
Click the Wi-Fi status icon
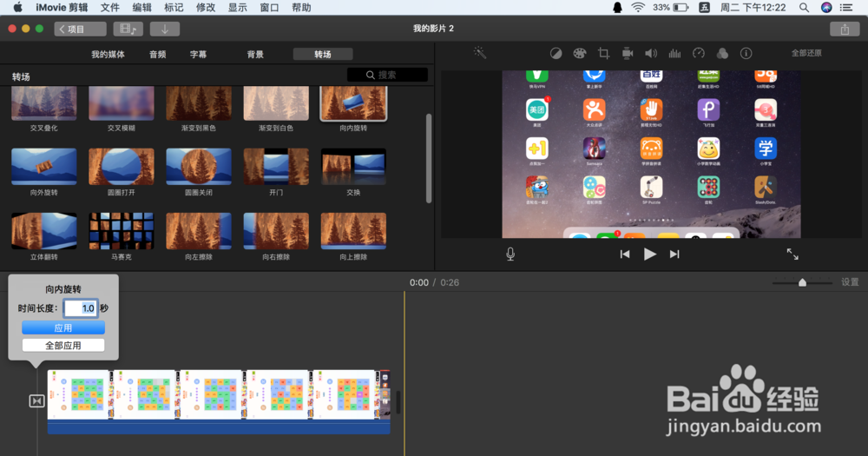[638, 7]
